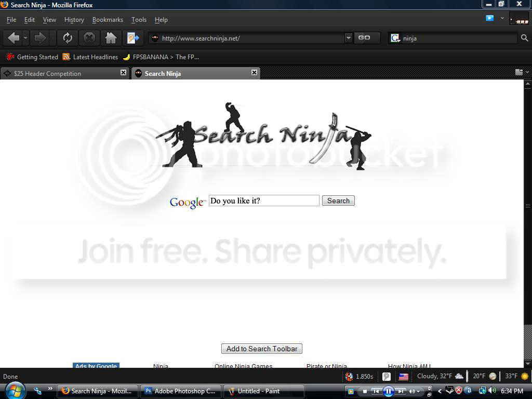Screen dimensions: 532x399
Task: Skip to previous track in taskbar player
Action: 376,392
